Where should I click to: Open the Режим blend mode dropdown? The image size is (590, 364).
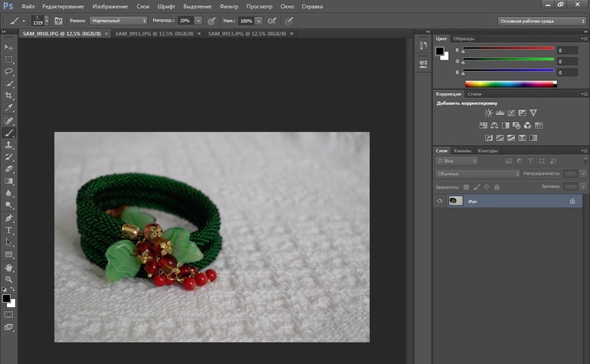click(x=118, y=21)
